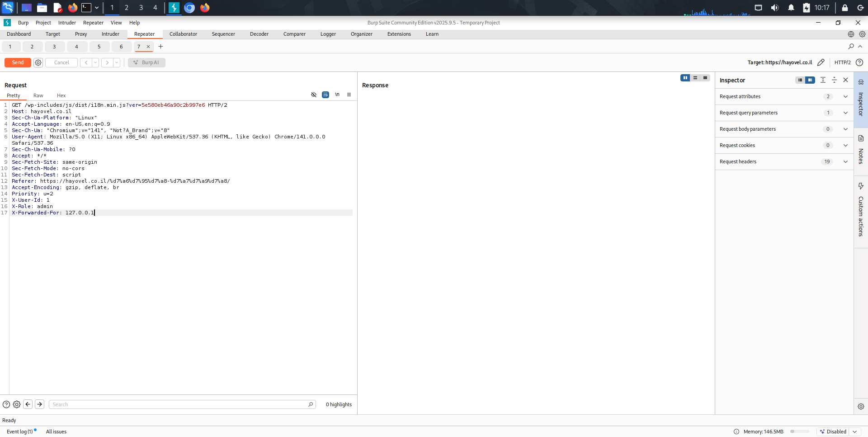
Task: Toggle the HTTP/2 protocol selector
Action: pos(843,62)
